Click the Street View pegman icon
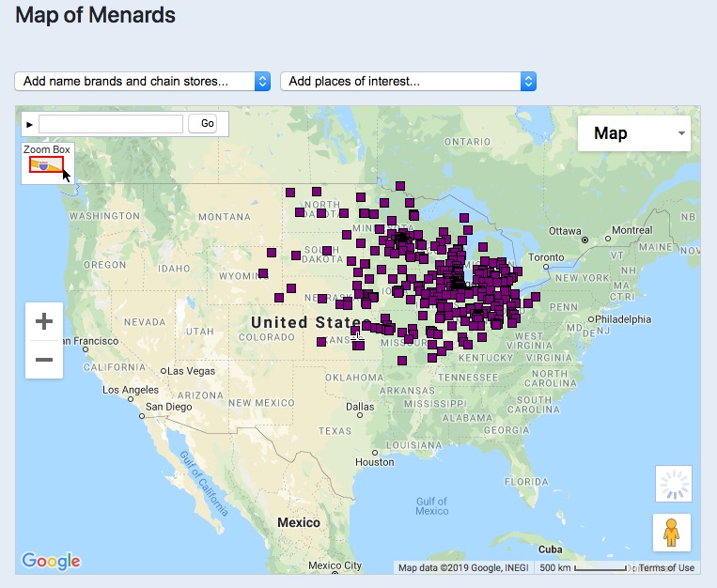Screen dimensions: 717x588 pos(672,533)
